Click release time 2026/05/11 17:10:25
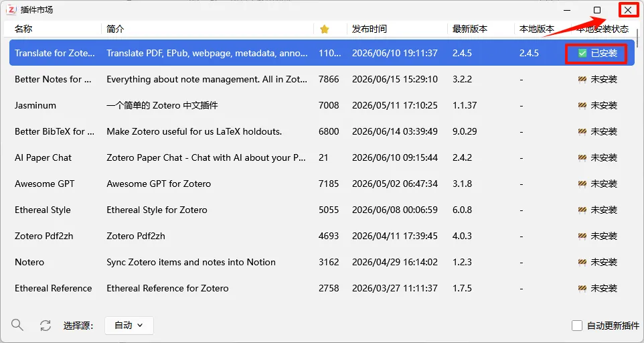644x343 pixels. pos(395,106)
